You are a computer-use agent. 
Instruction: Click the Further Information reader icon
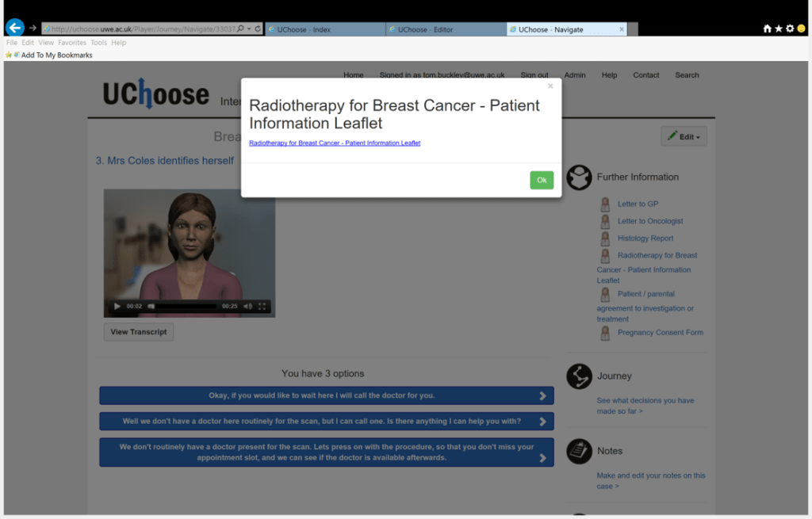[580, 177]
